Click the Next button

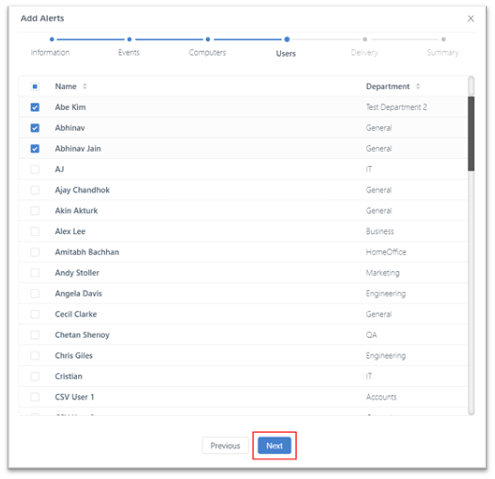(274, 446)
